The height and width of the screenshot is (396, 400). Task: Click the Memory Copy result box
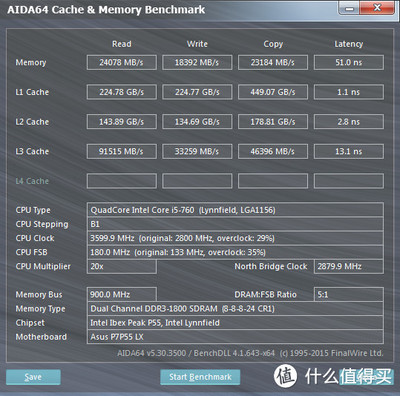[x=273, y=62]
